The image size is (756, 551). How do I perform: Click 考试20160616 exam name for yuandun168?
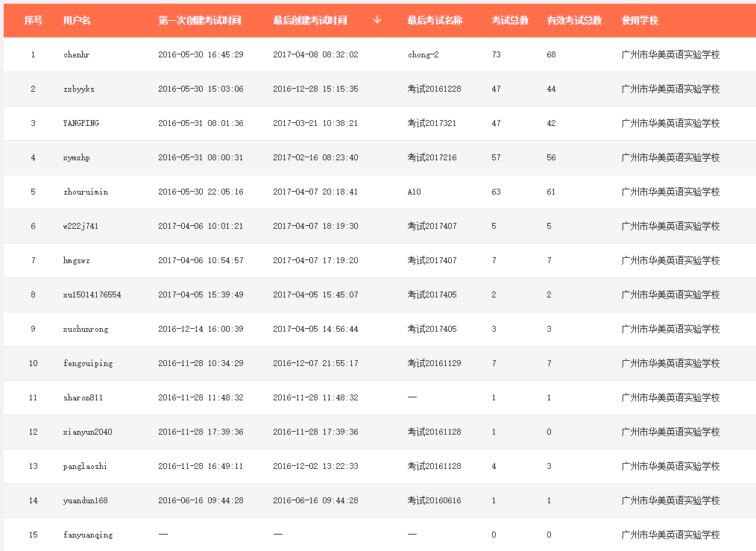click(x=434, y=500)
